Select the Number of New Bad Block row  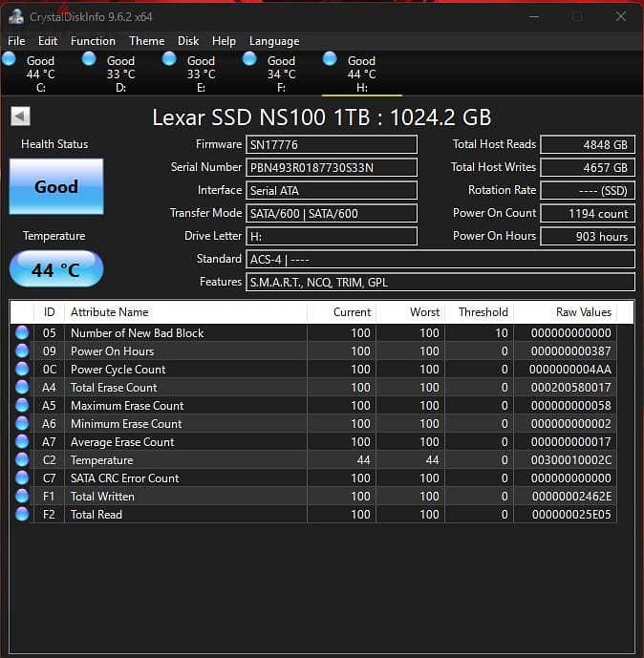[313, 332]
